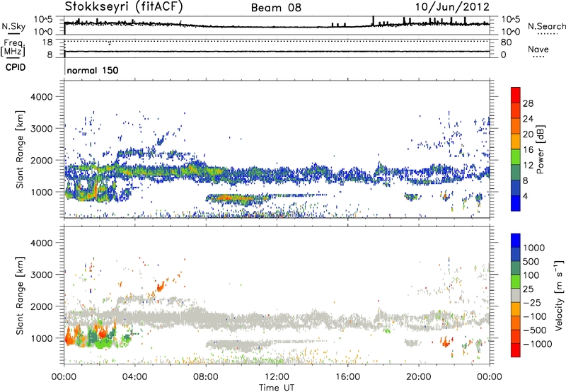Click the 80 tick on Nave axis

tap(506, 42)
